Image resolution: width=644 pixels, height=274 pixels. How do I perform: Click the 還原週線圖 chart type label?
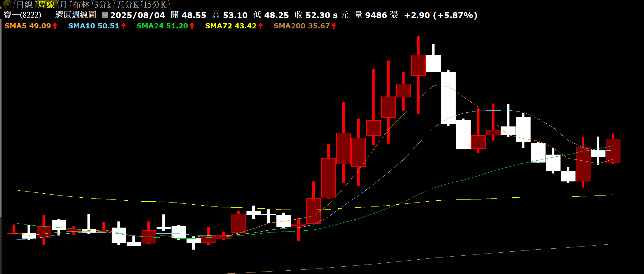(76, 15)
